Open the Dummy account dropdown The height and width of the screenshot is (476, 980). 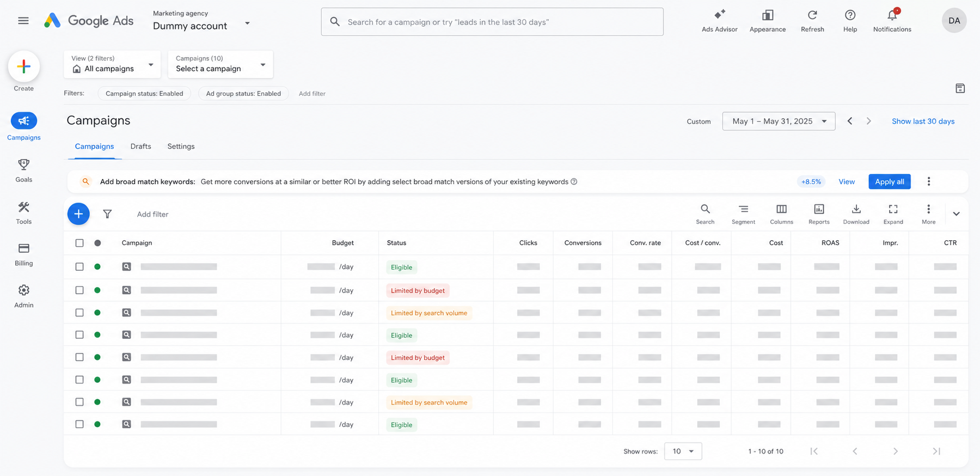coord(201,21)
